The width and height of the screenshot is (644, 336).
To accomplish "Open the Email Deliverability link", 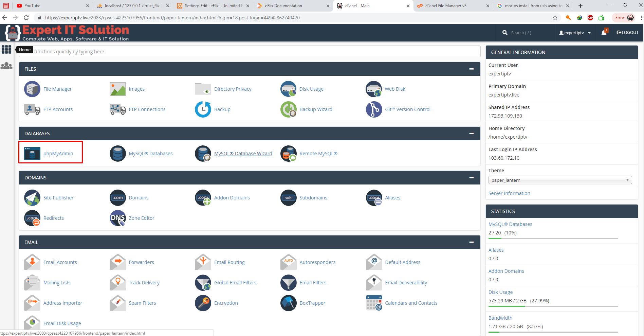I will pos(406,283).
